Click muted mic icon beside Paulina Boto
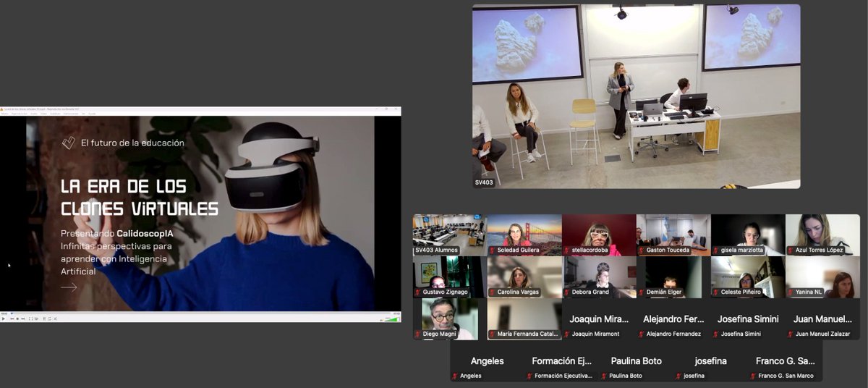The width and height of the screenshot is (868, 388). [604, 376]
